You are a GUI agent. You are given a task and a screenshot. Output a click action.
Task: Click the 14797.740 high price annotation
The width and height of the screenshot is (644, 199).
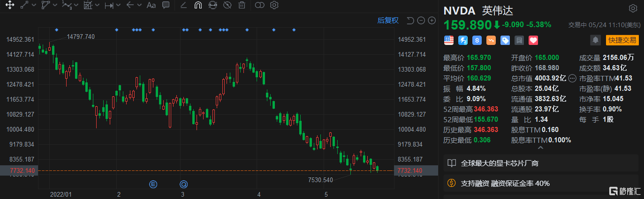click(x=81, y=37)
